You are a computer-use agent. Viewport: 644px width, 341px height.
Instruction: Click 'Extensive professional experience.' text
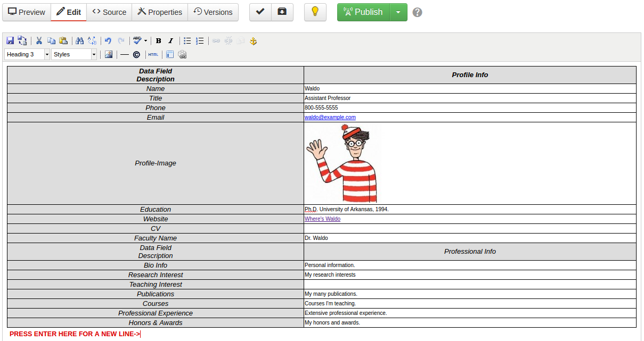click(346, 313)
